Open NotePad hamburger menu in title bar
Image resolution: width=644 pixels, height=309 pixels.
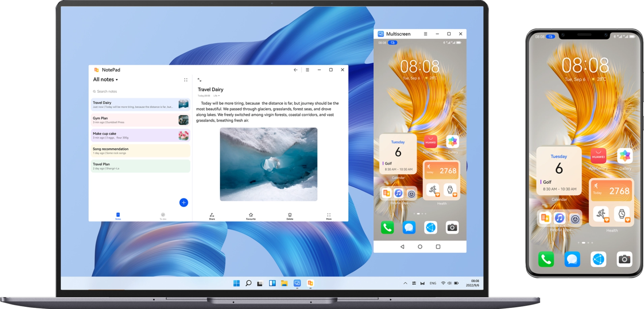(307, 70)
